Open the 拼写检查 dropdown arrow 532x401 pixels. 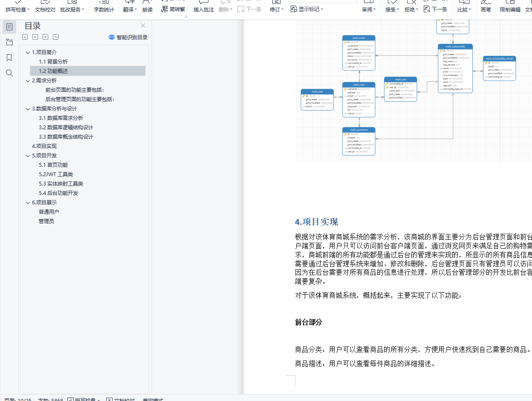29,9
